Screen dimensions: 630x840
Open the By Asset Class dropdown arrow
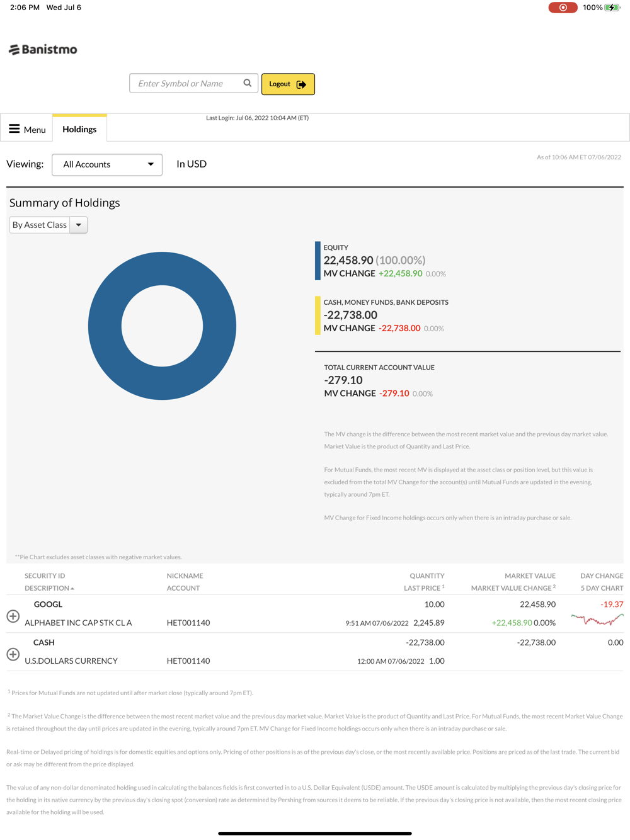(x=78, y=225)
